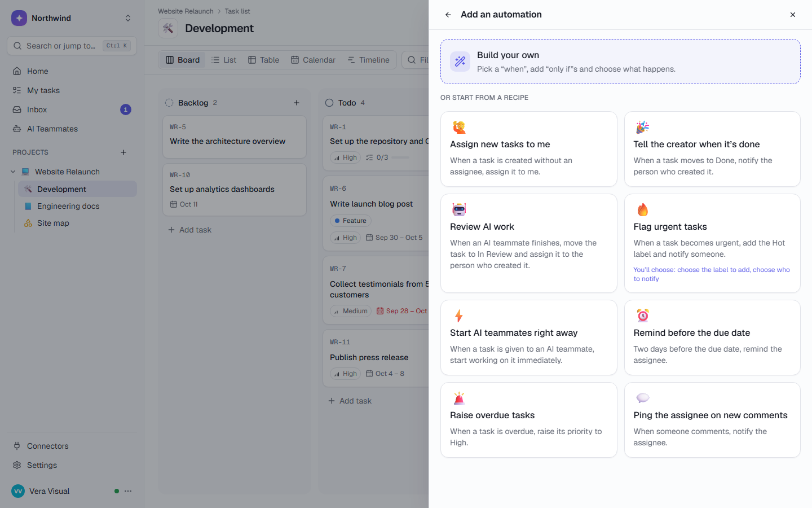This screenshot has height=508, width=812.
Task: Click the Todo column status circle
Action: coord(329,103)
